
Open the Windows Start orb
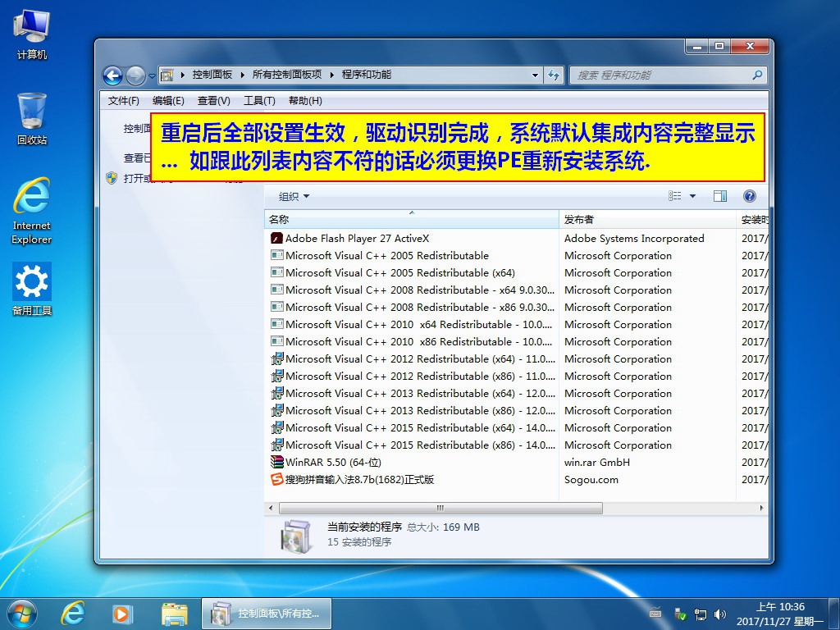22,614
